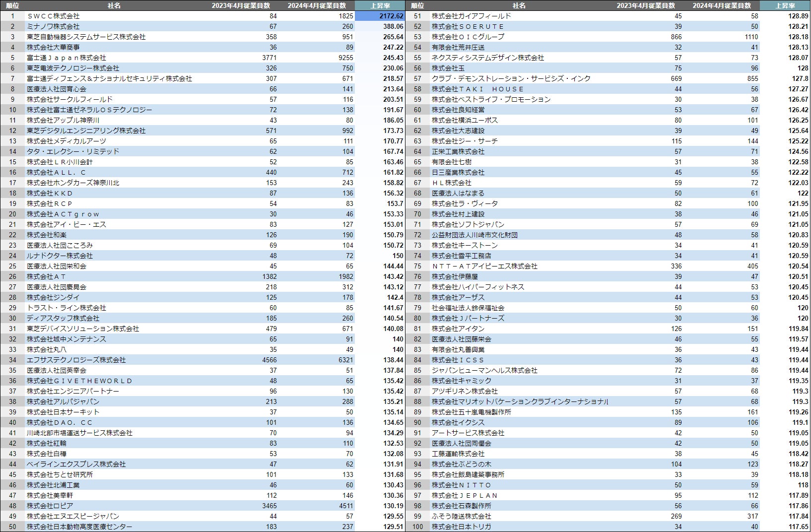Select 株式会社マリオットバケーションクラブインターナショナル
Screen dimensions: 811x532
520,401
